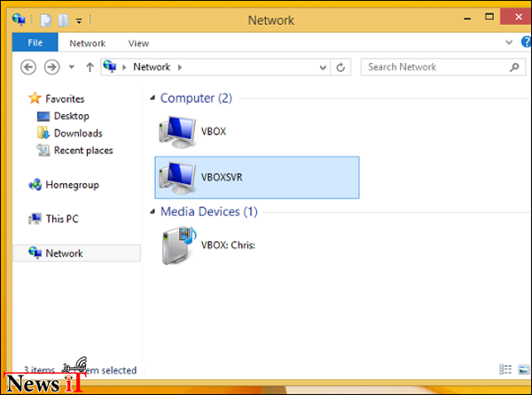Click the Properties quick access toolbar icon
Viewport: 532px width, 395px height.
click(46, 20)
